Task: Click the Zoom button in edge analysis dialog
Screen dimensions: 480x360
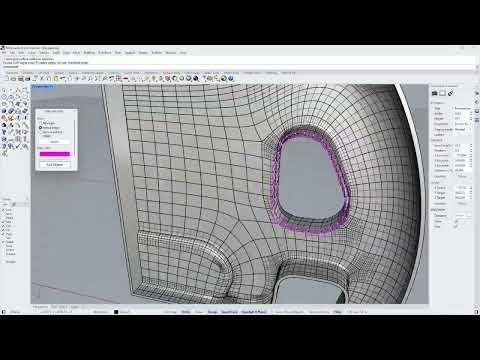Action: pyautogui.click(x=54, y=142)
